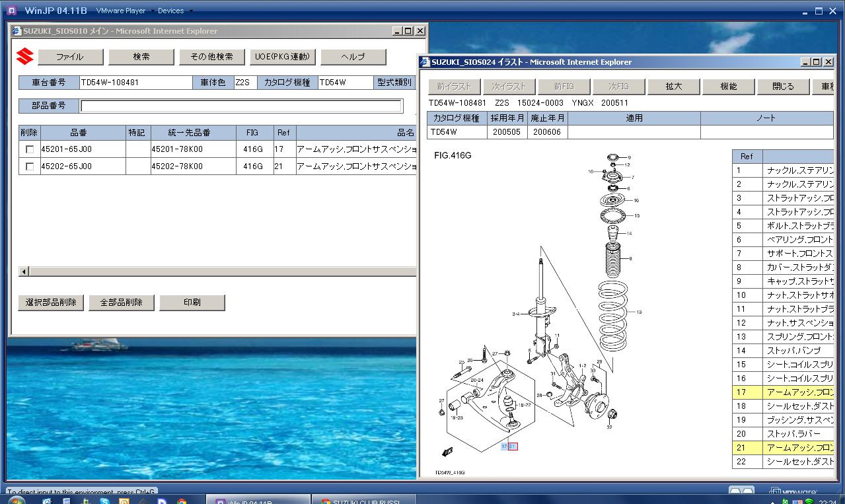Image resolution: width=845 pixels, height=504 pixels.
Task: Click the horizontal scrollbar left arrow in main window
Action: (24, 271)
